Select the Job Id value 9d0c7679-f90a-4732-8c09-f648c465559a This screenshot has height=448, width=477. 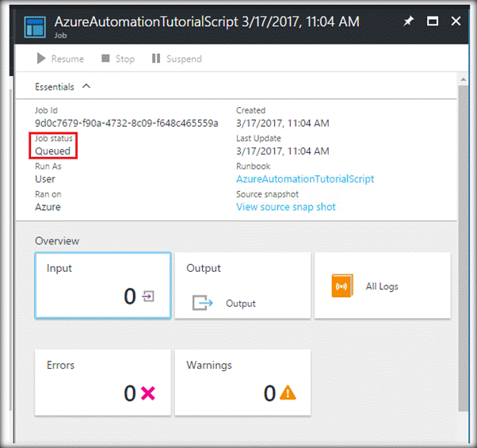(127, 123)
